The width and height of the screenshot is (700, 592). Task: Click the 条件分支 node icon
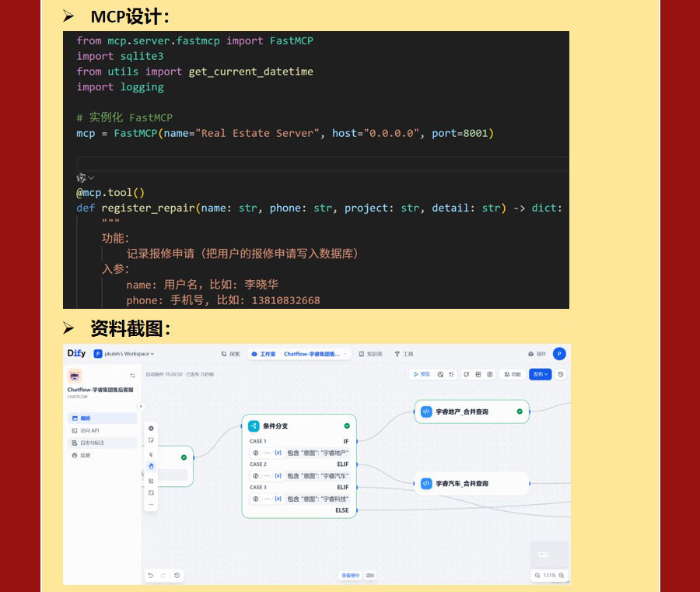pos(254,426)
